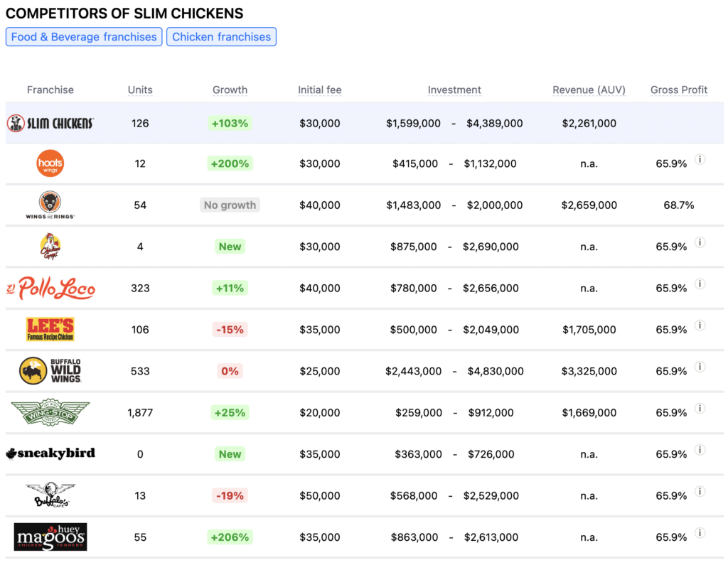The height and width of the screenshot is (570, 728).
Task: Click the $1,669,000 revenue value
Action: click(589, 413)
